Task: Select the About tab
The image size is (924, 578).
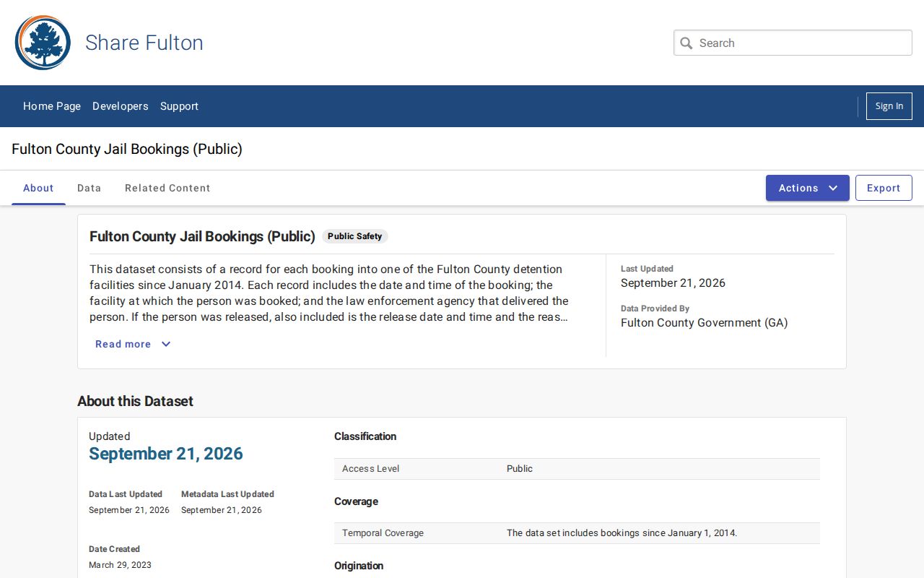Action: click(x=38, y=188)
